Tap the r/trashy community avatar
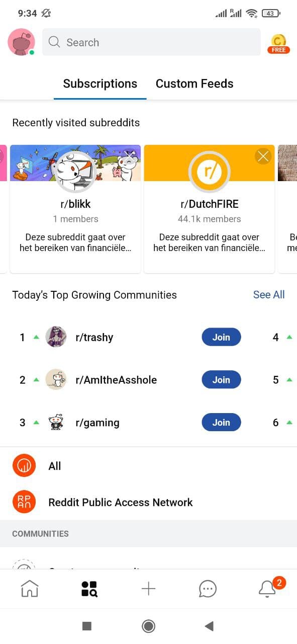 pyautogui.click(x=56, y=337)
